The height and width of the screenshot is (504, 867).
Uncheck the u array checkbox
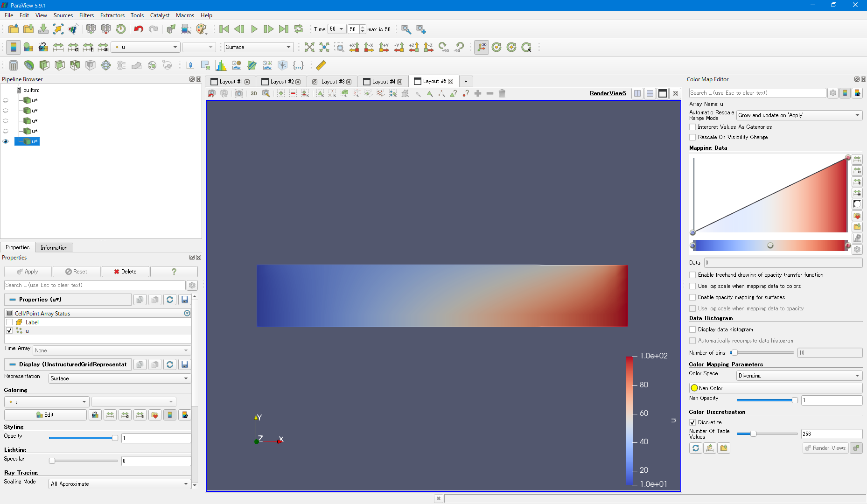(x=9, y=331)
